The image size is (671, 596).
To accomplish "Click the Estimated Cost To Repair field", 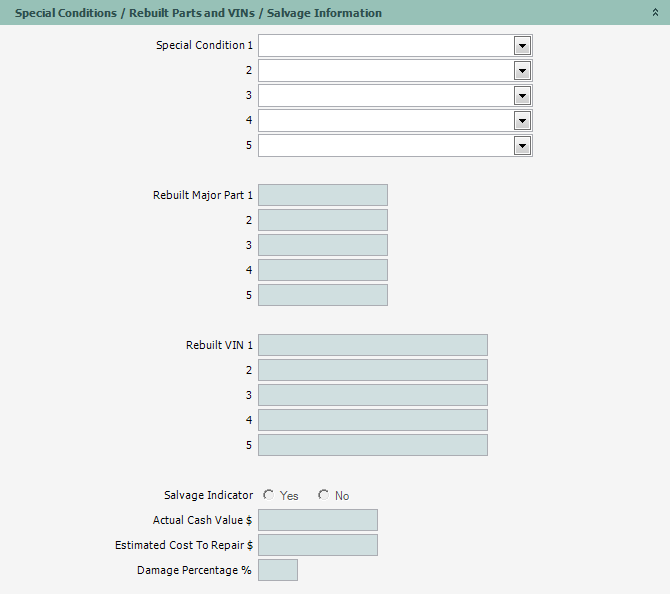I will (318, 545).
